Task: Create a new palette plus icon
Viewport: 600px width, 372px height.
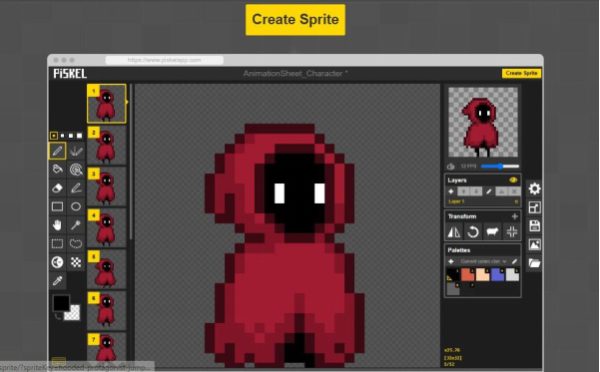Action: (451, 261)
